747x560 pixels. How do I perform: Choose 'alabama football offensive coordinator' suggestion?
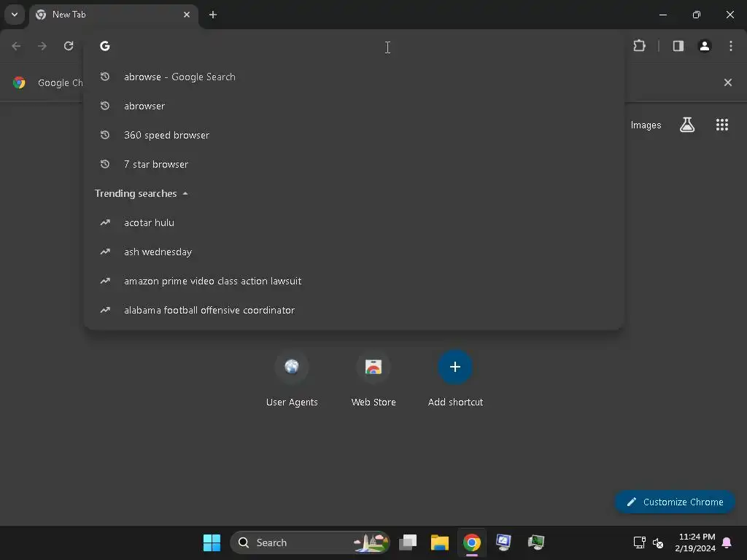[354, 309]
